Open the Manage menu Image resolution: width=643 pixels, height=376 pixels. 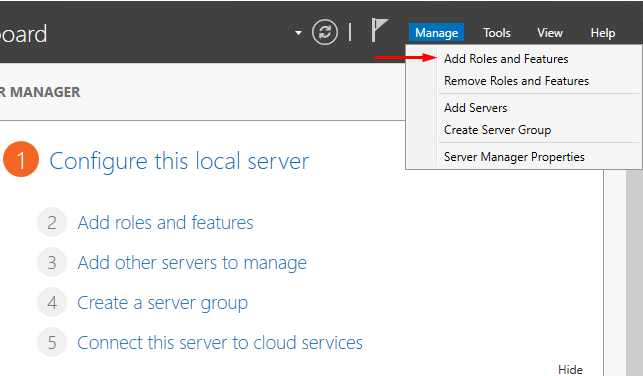pos(436,32)
